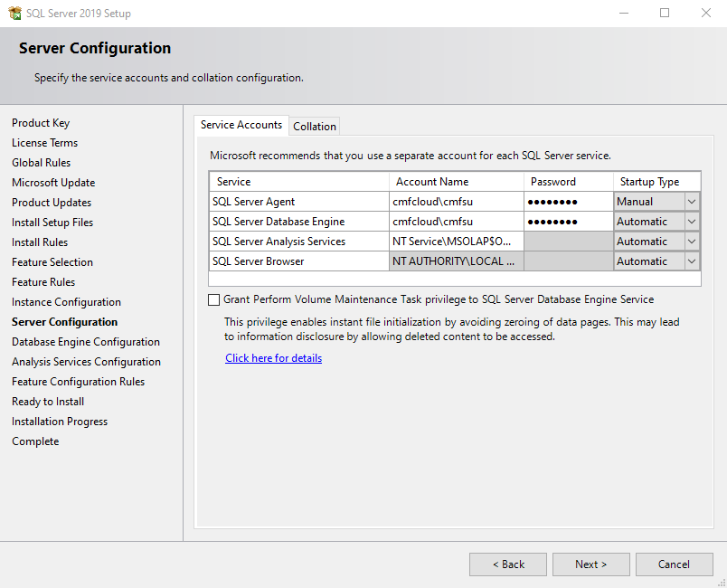This screenshot has height=588, width=727.
Task: Select the Service Accounts tab
Action: (x=241, y=125)
